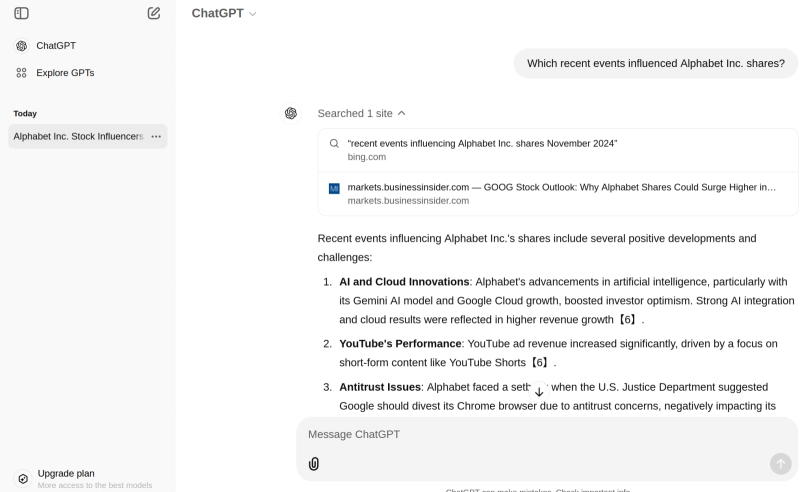Click the Upgrade plan sparkle icon
800x492 pixels.
tap(23, 478)
